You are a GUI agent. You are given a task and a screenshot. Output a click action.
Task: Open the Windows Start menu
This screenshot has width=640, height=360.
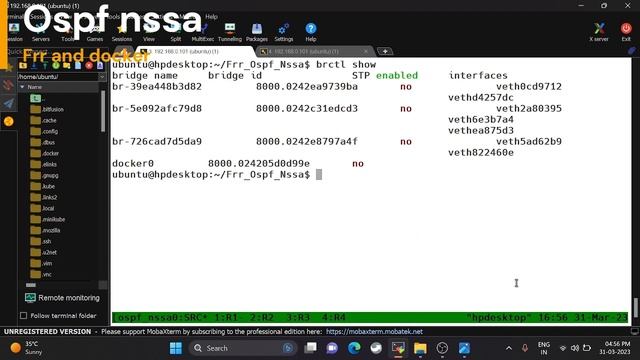[x=176, y=348]
